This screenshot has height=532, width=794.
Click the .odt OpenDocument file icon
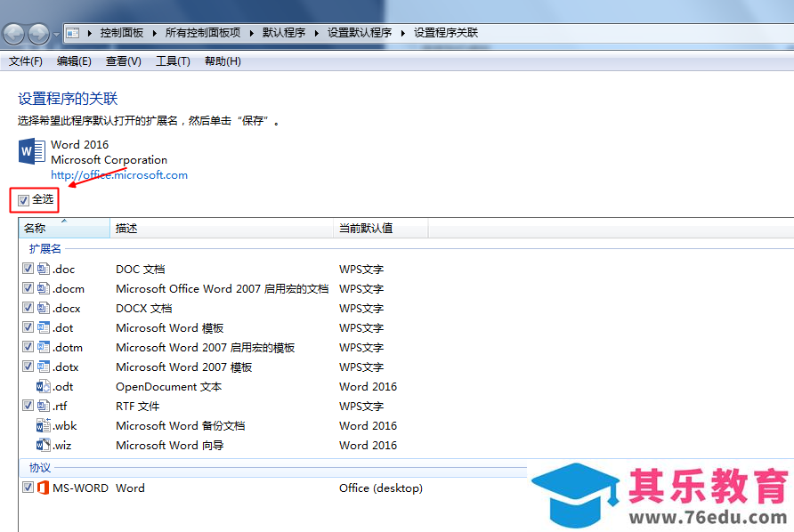(x=44, y=386)
